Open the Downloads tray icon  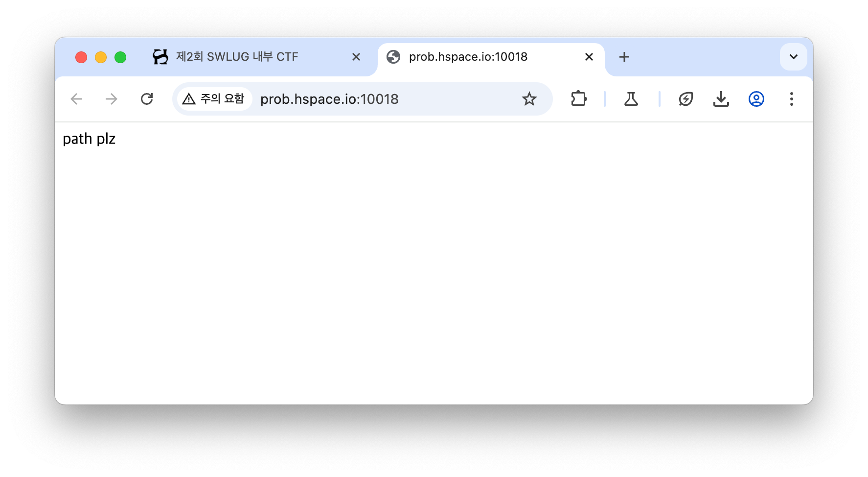(x=721, y=99)
